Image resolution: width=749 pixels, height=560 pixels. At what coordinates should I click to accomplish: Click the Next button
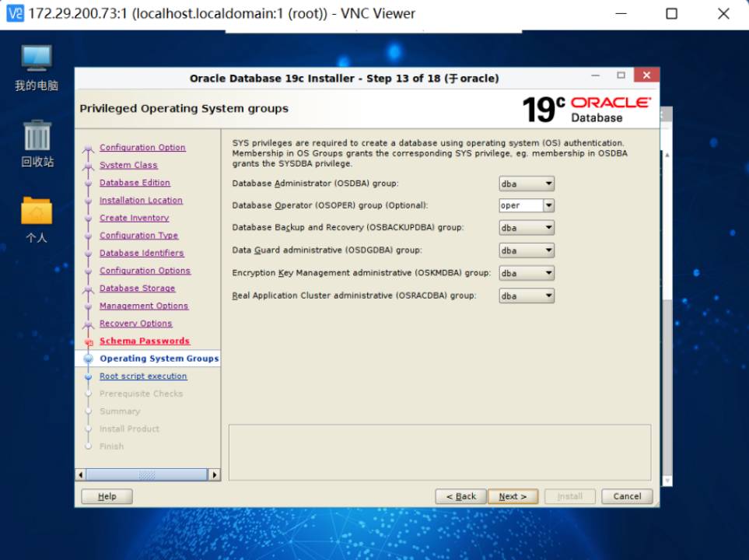point(513,496)
